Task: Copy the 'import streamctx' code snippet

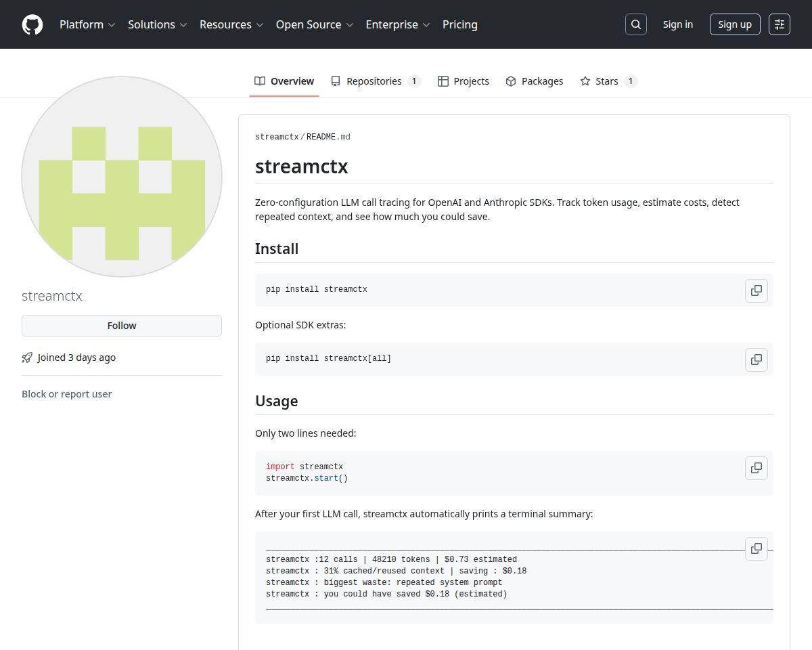Action: pyautogui.click(x=757, y=468)
